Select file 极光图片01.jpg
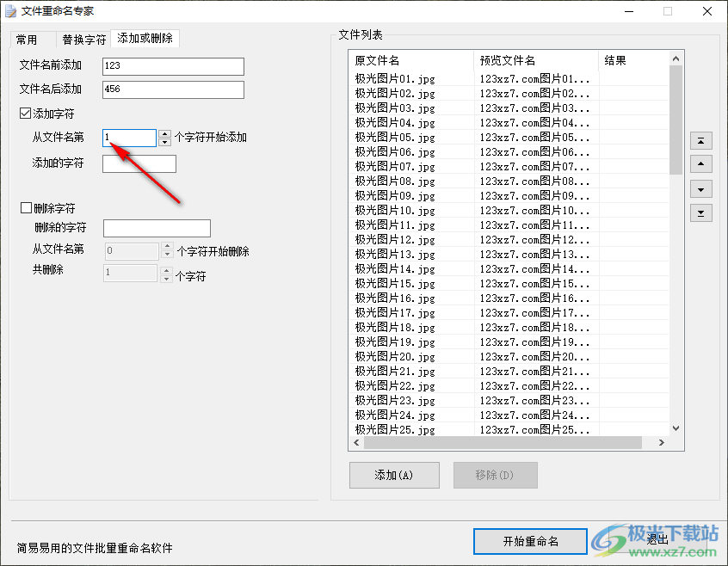 point(395,79)
